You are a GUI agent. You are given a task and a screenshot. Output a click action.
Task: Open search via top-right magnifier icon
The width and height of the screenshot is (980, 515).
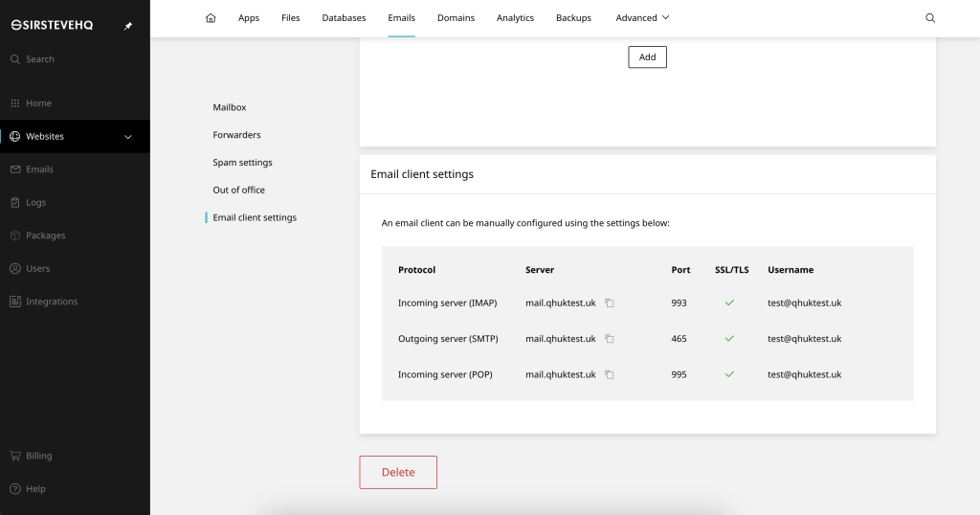click(x=930, y=17)
